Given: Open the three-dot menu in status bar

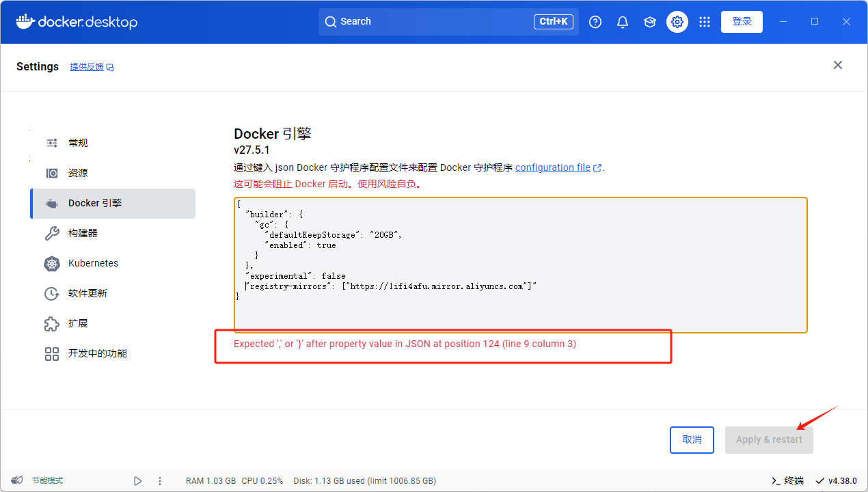Looking at the screenshot, I should pyautogui.click(x=160, y=481).
